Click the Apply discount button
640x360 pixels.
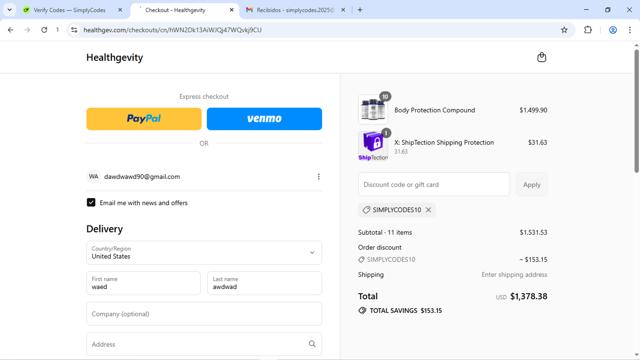click(531, 184)
